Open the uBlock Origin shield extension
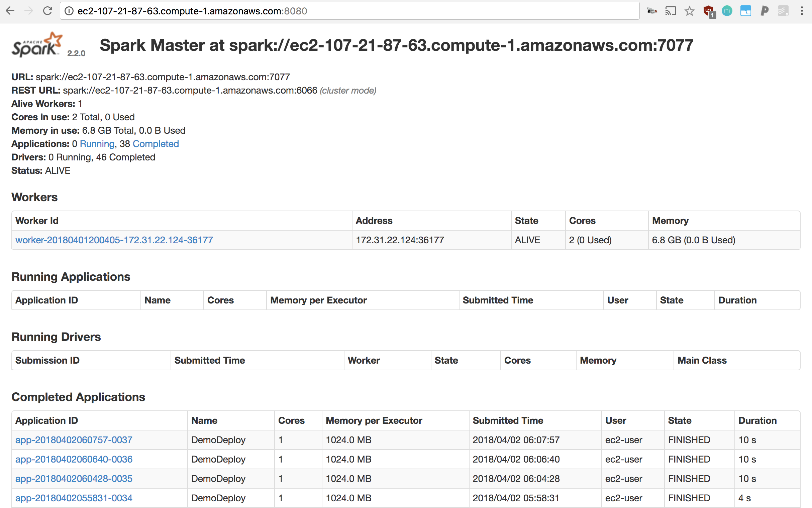Viewport: 812px width, 508px height. point(709,11)
